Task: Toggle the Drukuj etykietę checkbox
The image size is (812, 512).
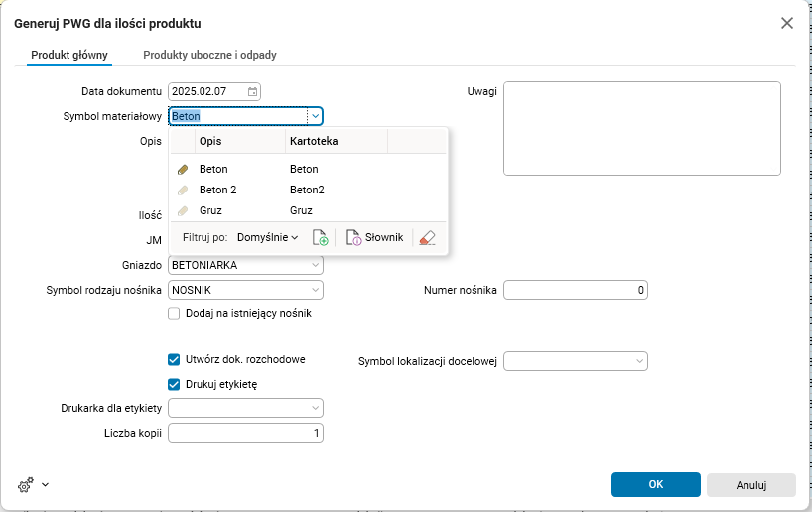Action: click(175, 384)
